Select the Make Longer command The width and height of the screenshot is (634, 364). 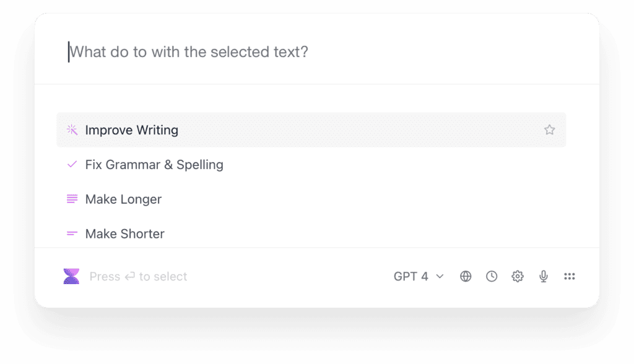(x=123, y=199)
